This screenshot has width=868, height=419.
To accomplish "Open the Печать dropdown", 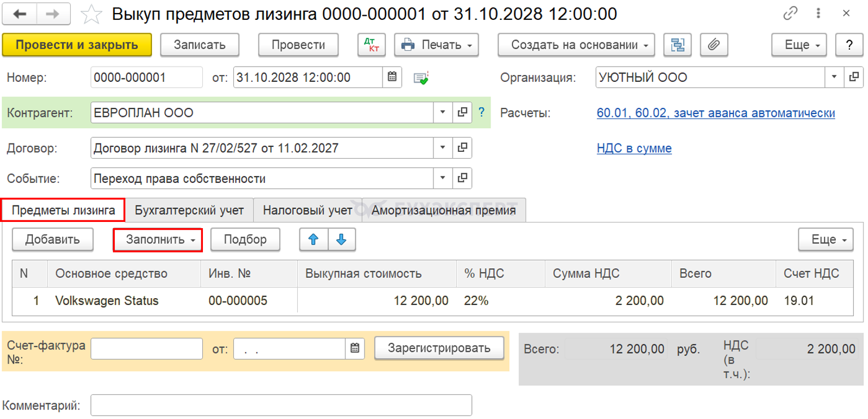I will pos(437,45).
